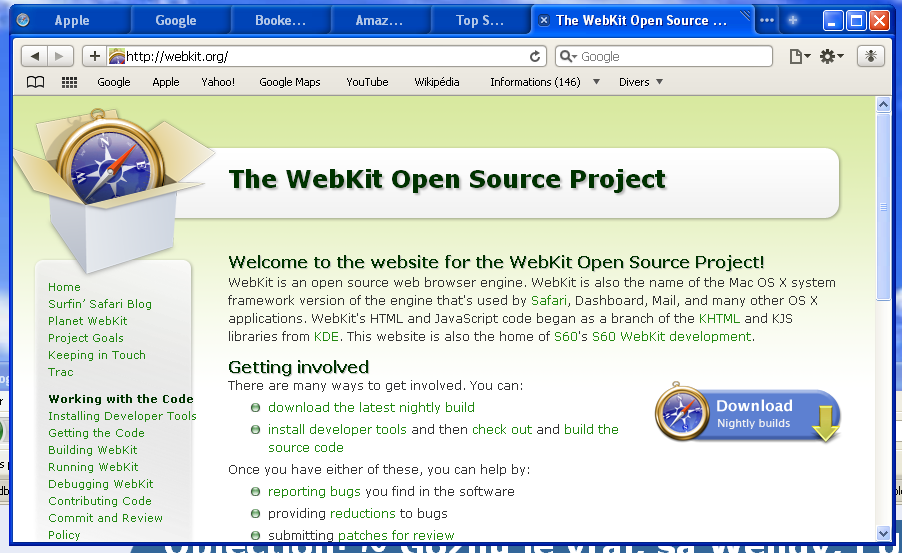The width and height of the screenshot is (902, 553).
Task: Close the WebKit Open Source tab
Action: 543,21
